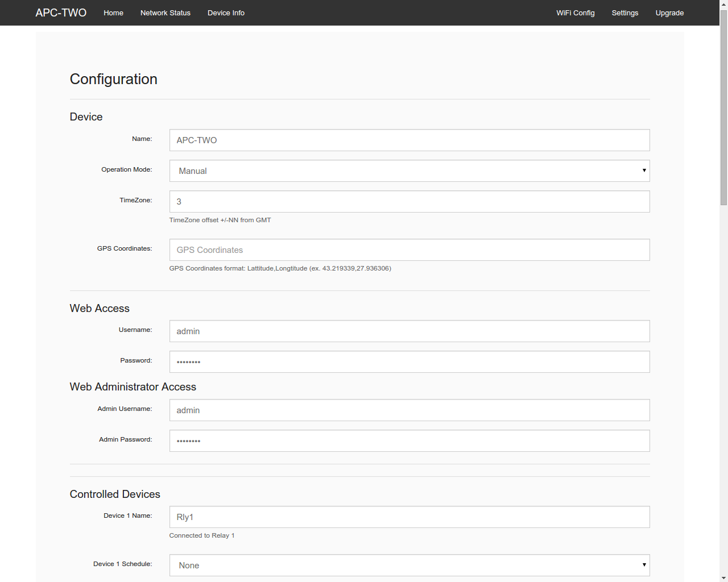Focus the device Name input field
This screenshot has width=728, height=582.
409,140
